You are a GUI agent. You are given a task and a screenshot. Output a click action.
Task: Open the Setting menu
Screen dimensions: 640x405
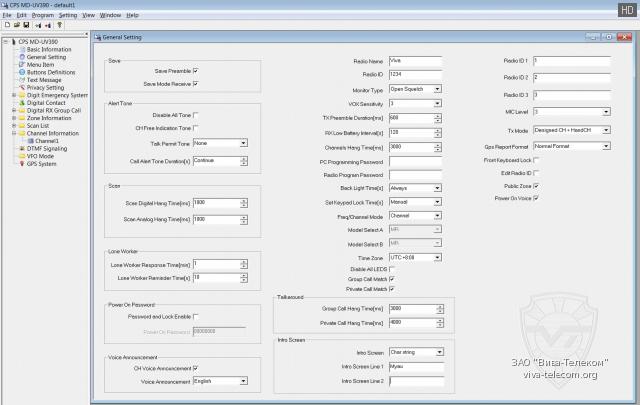click(x=67, y=16)
